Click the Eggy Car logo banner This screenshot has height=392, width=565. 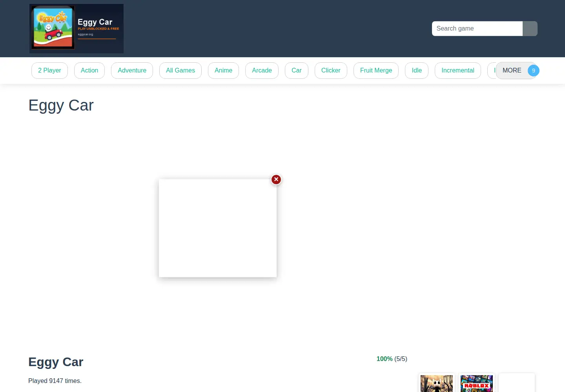(x=77, y=29)
